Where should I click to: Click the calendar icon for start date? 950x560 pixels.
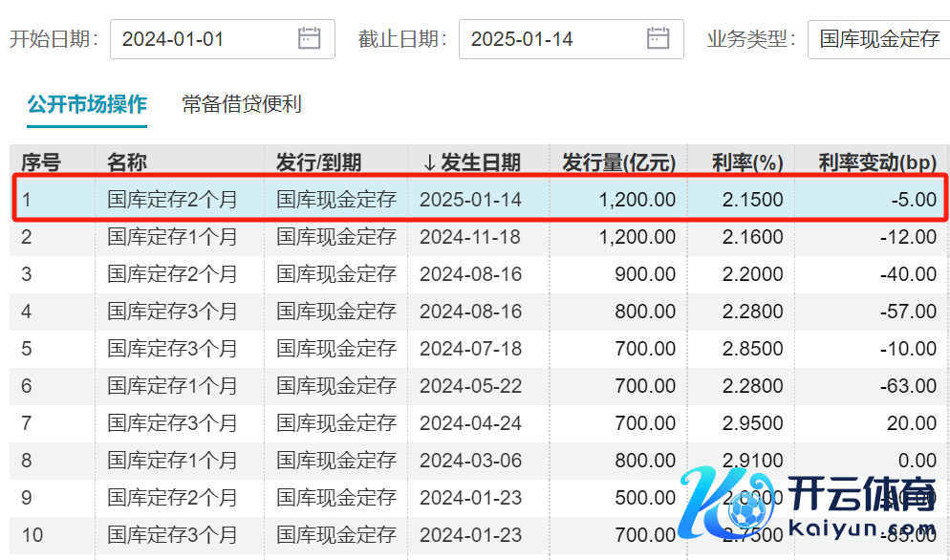tap(309, 39)
